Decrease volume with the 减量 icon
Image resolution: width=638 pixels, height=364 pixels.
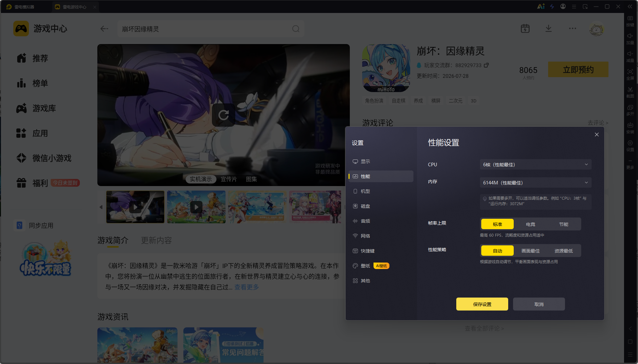coord(630,56)
